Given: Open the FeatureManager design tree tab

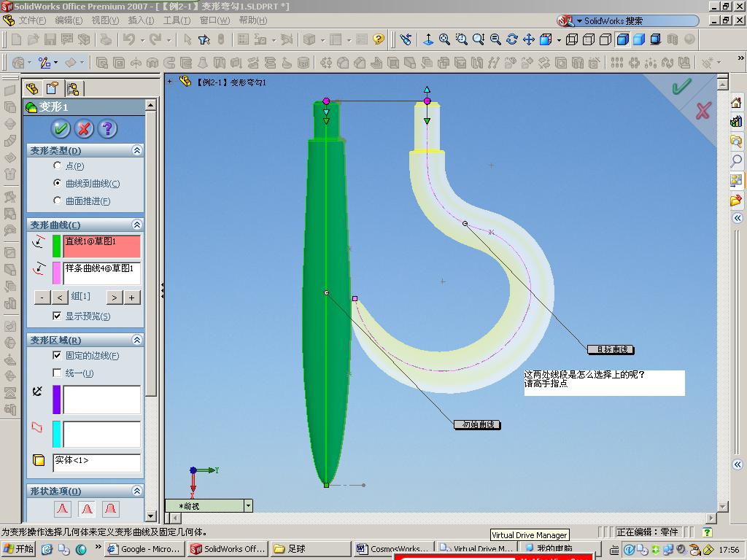Looking at the screenshot, I should tap(32, 88).
